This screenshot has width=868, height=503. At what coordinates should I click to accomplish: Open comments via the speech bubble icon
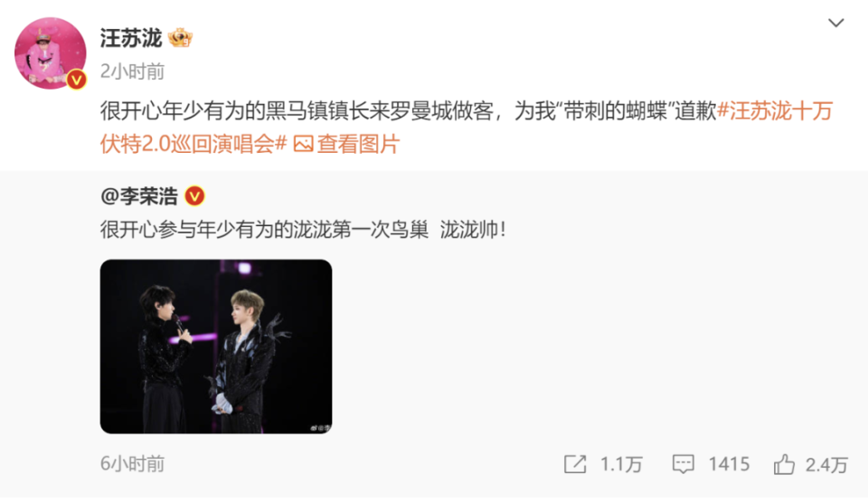[x=684, y=464]
